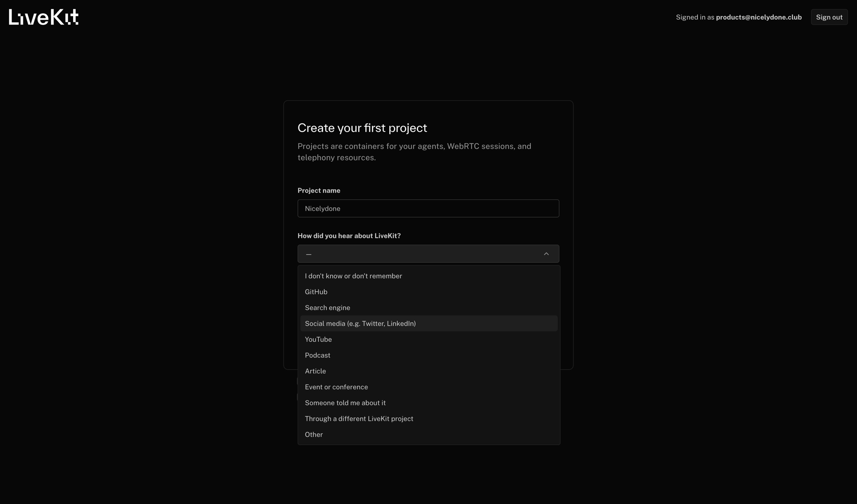Click the signed-in email products@nicelydone.club
This screenshot has height=504, width=857.
(758, 17)
